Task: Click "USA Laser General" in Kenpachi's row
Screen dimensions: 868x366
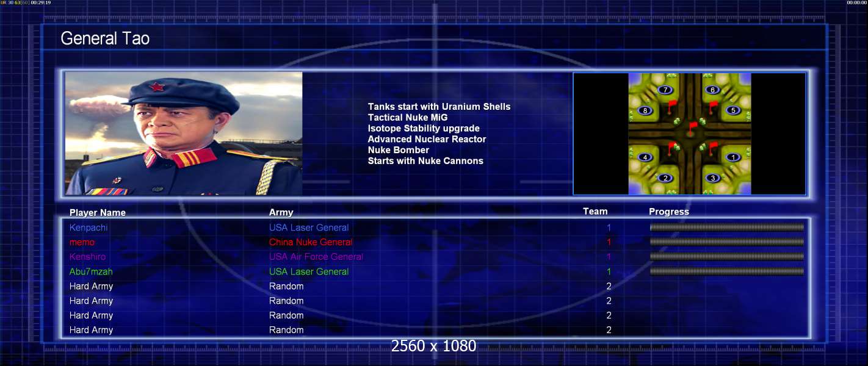Action: click(x=309, y=228)
